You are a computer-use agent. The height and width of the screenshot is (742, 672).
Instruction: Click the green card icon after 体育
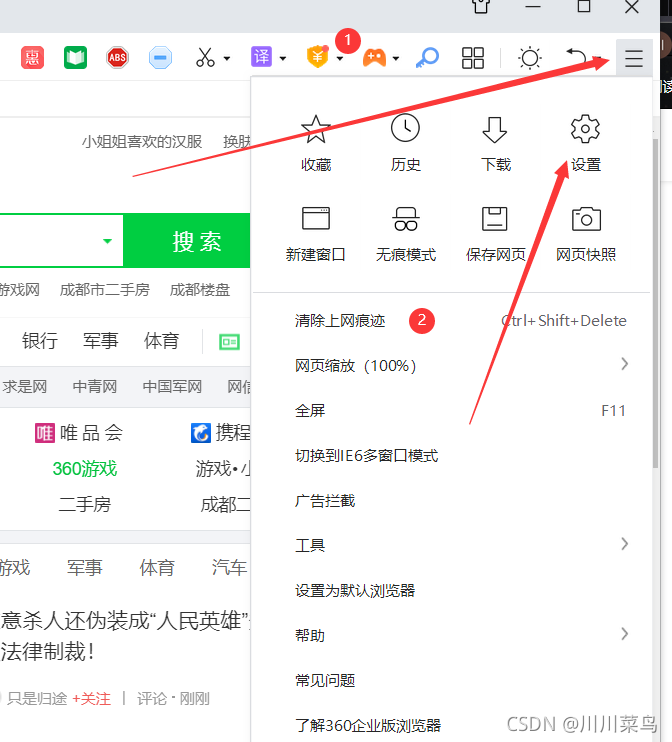pyautogui.click(x=230, y=342)
